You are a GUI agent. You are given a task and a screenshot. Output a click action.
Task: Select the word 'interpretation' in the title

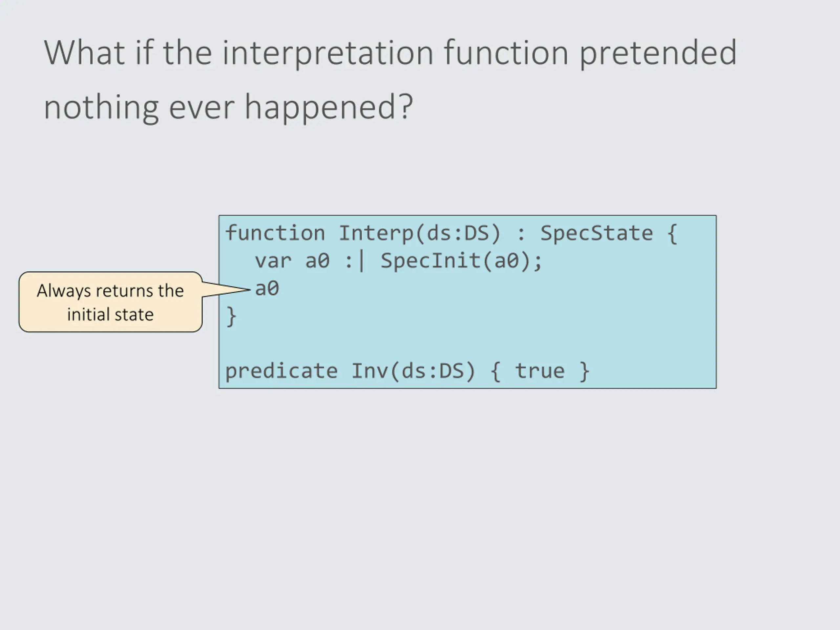pos(328,53)
